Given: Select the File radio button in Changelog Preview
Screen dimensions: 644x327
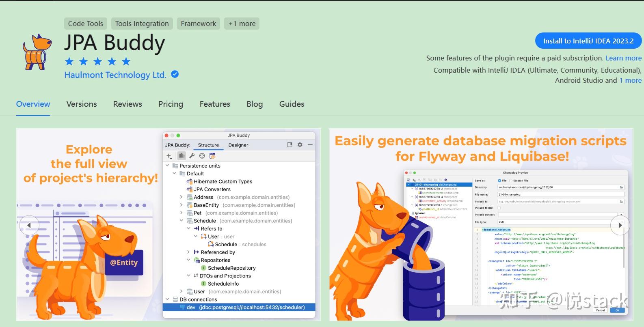Looking at the screenshot, I should pos(499,181).
